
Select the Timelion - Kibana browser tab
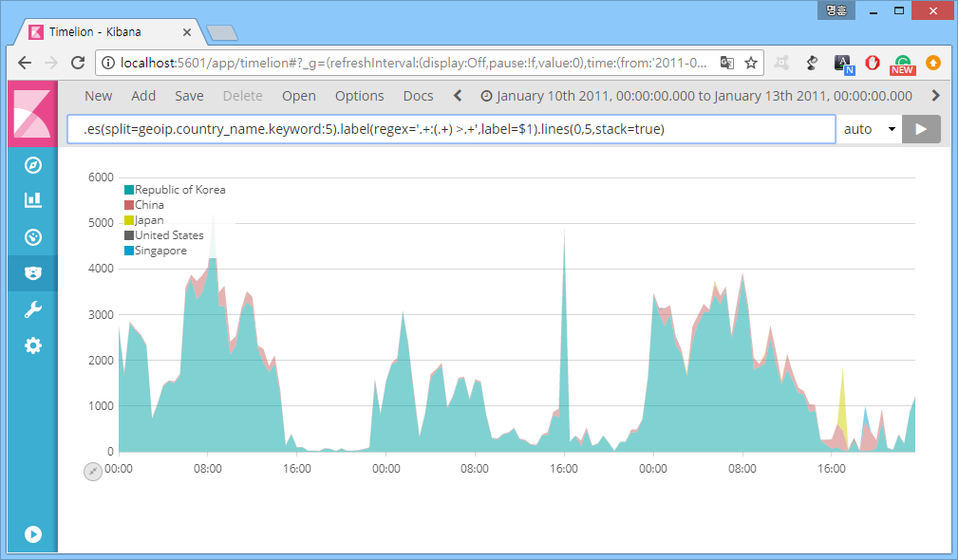(x=110, y=31)
